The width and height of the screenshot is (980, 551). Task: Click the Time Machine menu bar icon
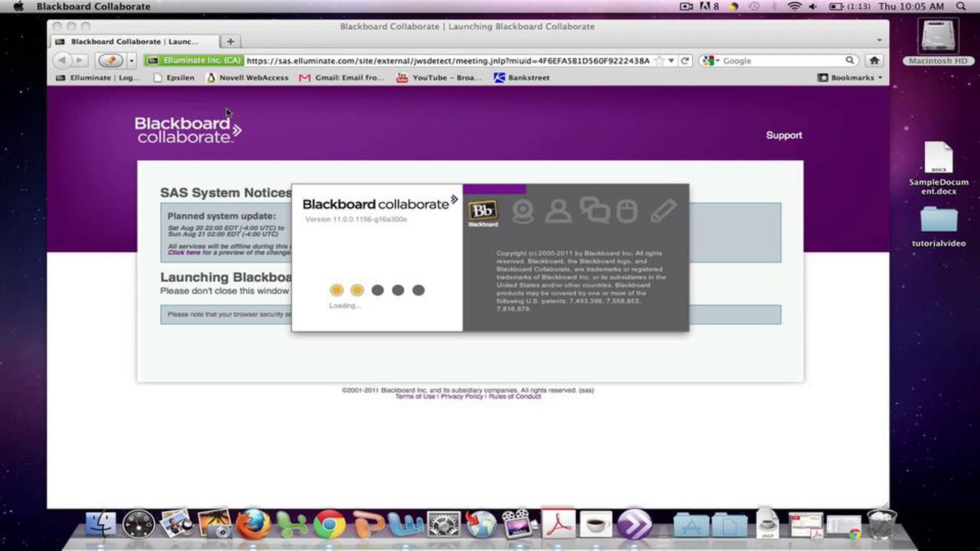[754, 7]
